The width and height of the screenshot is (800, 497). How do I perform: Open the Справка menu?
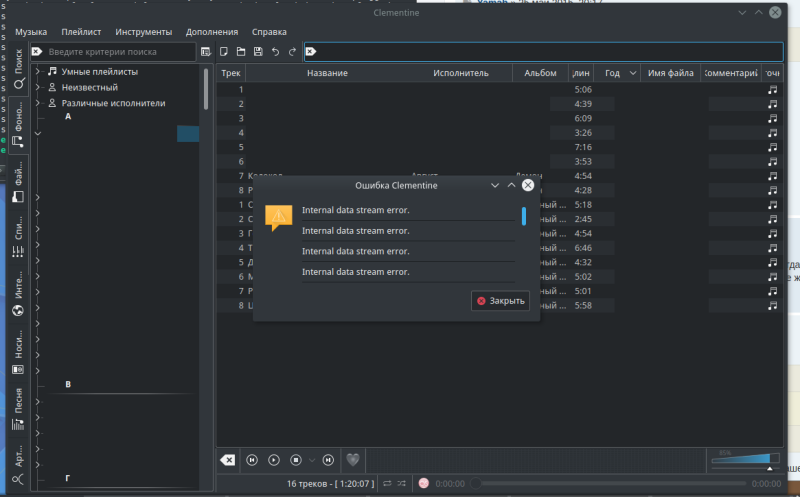tap(269, 32)
